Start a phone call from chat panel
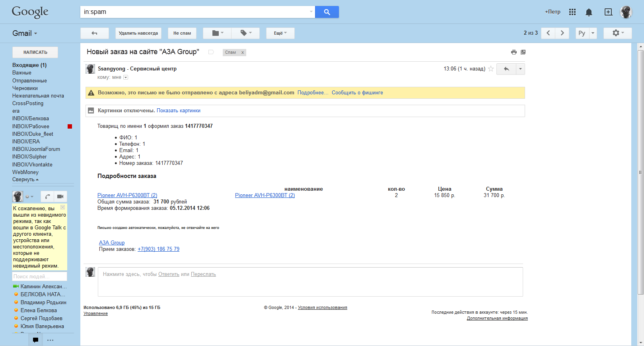 [47, 196]
